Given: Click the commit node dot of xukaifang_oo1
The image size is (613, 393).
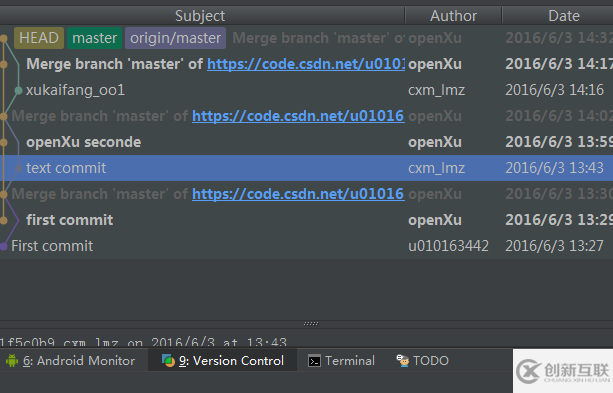Looking at the screenshot, I should (x=18, y=91).
